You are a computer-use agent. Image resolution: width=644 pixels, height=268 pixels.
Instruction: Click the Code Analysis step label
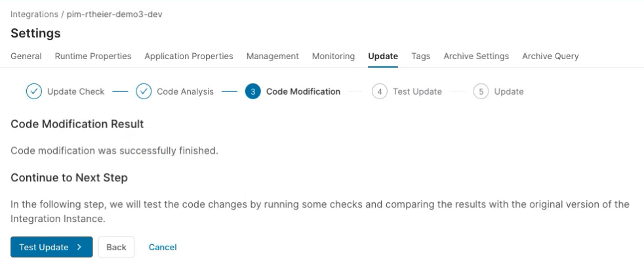click(x=185, y=91)
